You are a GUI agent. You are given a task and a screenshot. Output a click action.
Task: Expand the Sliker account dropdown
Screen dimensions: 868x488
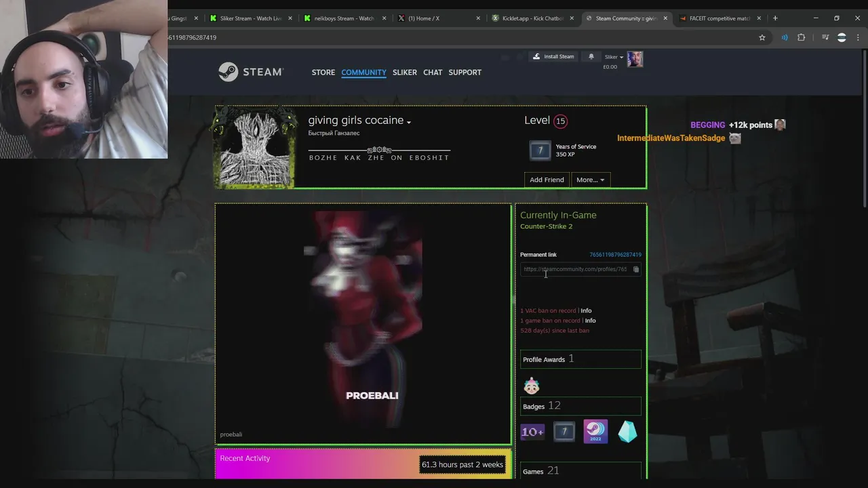(x=614, y=57)
